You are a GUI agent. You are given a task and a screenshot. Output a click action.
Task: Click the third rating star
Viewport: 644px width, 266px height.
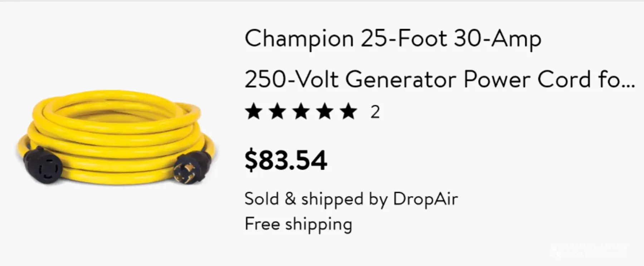(x=301, y=112)
